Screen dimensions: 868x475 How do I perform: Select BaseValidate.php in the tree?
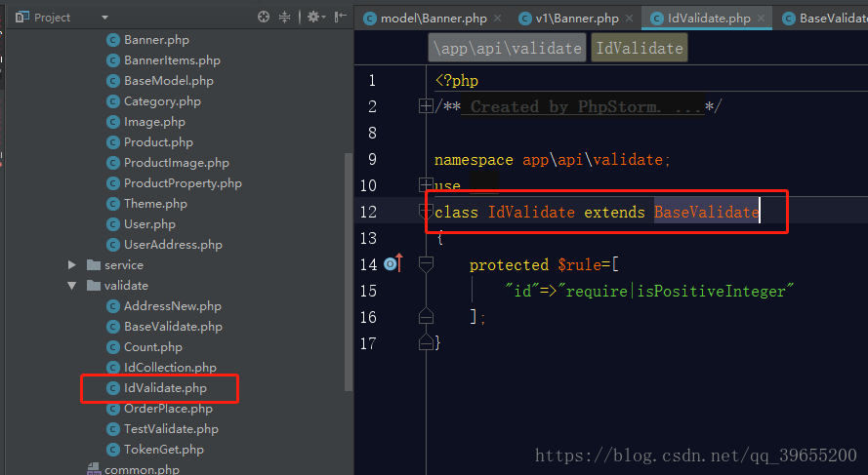[173, 326]
